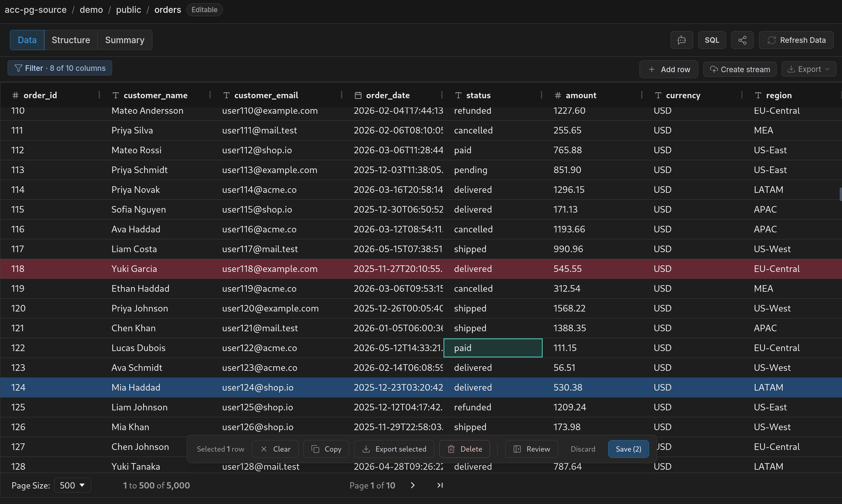
Task: Select the paid status cell in row 122
Action: (493, 348)
